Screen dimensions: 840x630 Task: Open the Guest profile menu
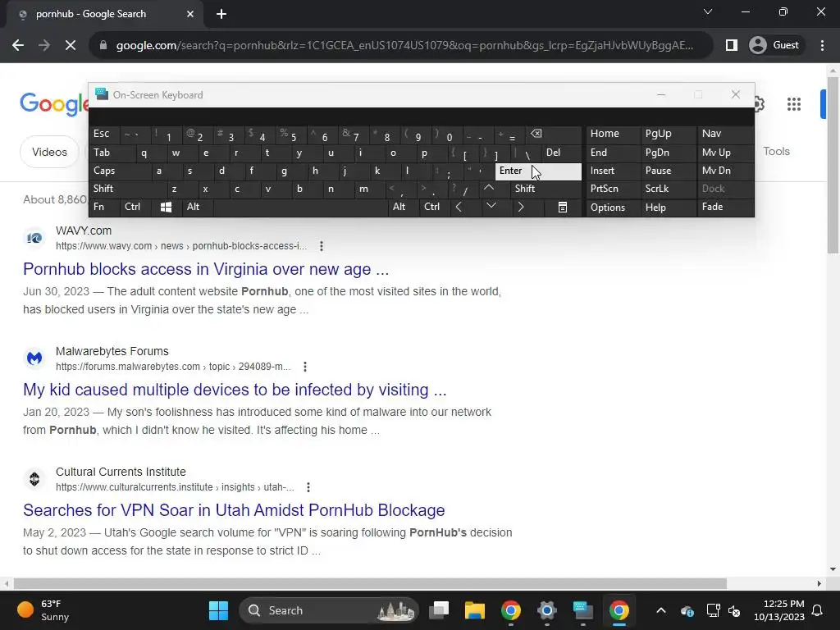pyautogui.click(x=774, y=46)
